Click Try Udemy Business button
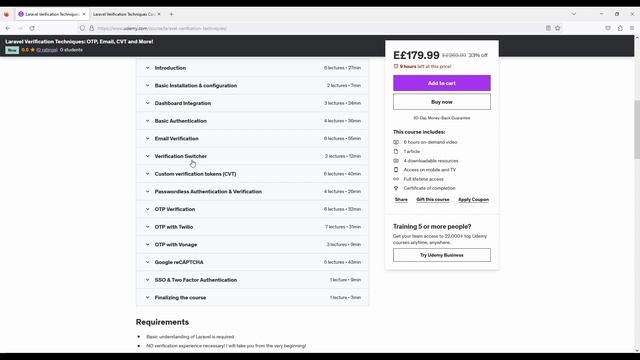 (442, 255)
